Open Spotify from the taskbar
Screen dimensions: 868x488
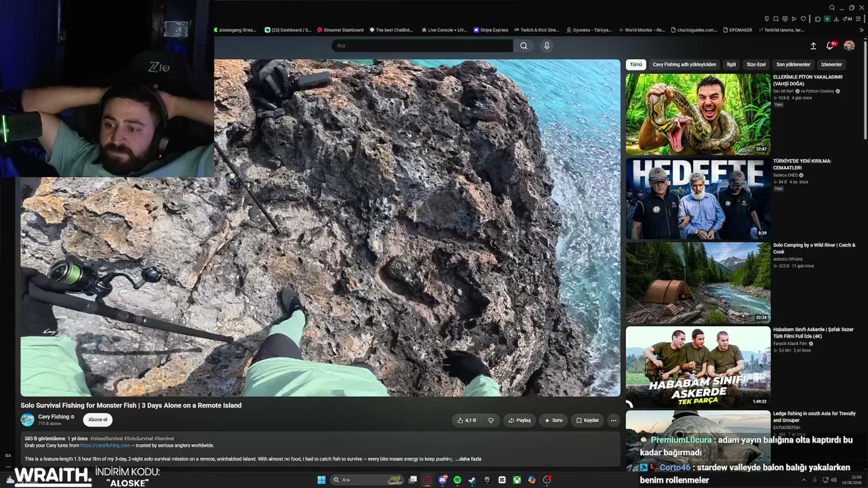click(457, 480)
